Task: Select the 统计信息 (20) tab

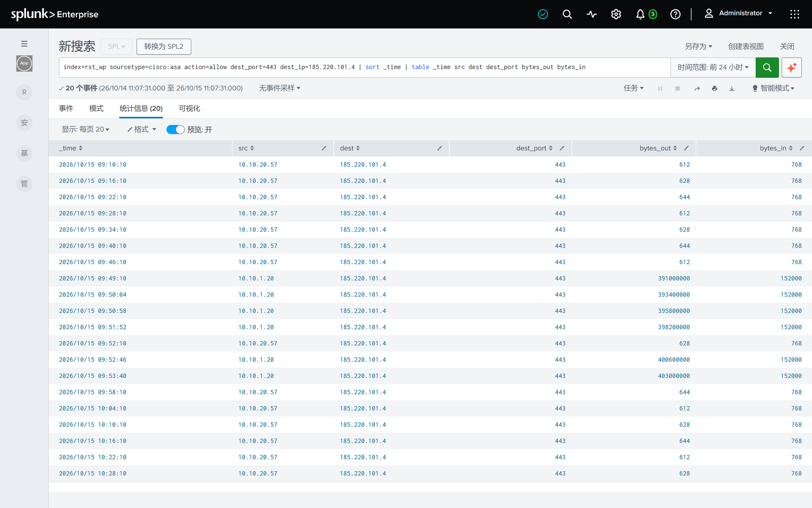Action: (141, 108)
